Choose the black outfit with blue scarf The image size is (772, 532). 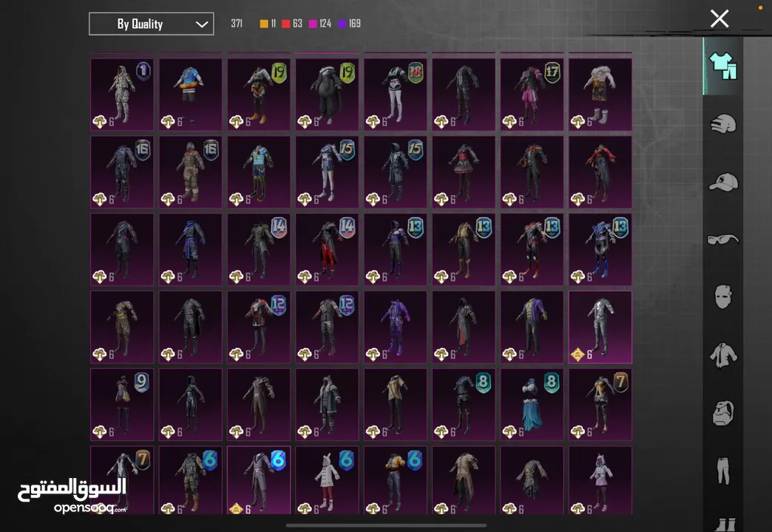coord(191,250)
